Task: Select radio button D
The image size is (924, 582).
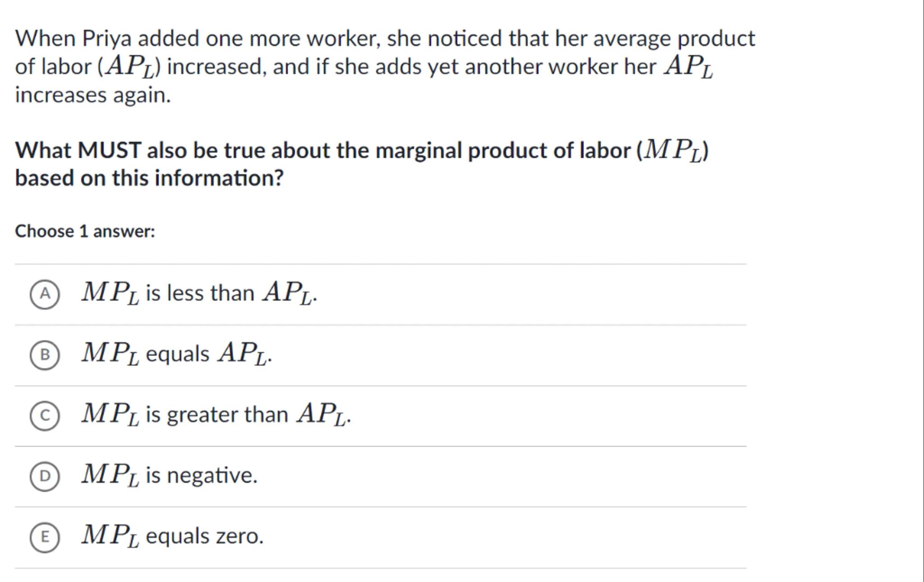Action: coord(45,476)
